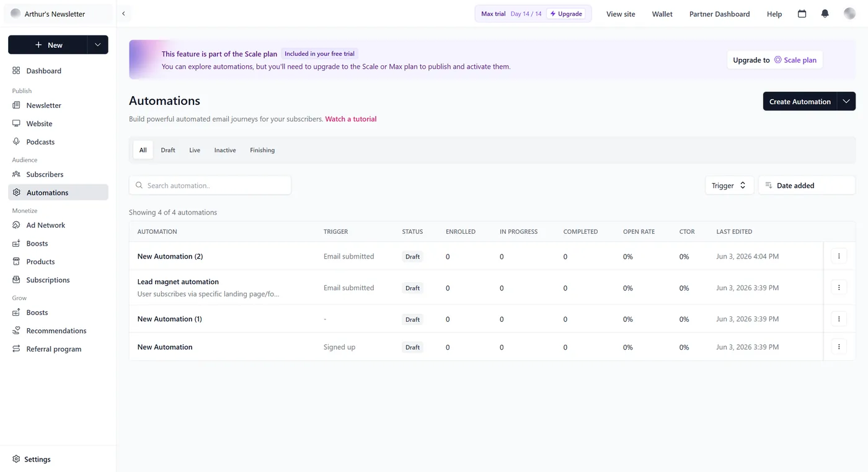
Task: Open the Arthur's Newsletter publication switcher
Action: 58,14
